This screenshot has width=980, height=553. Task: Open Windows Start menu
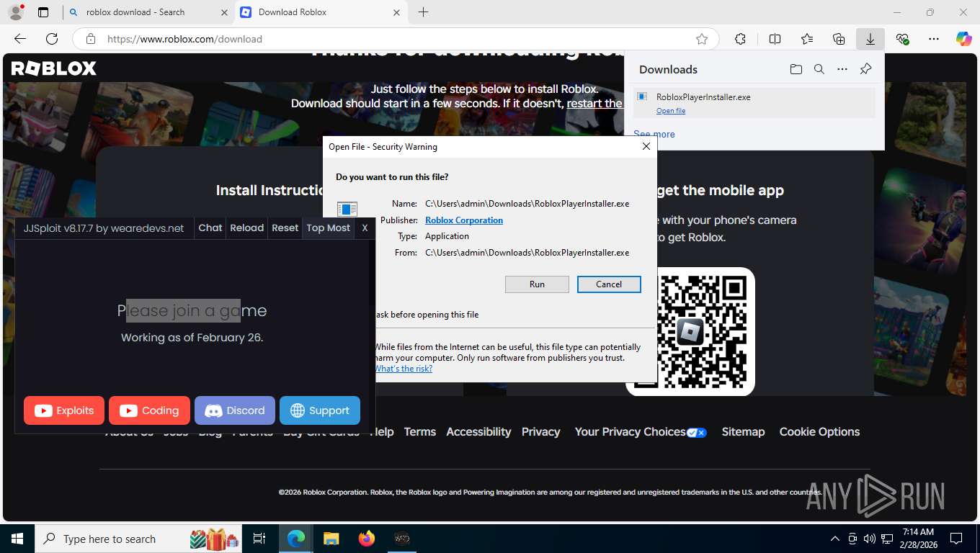(17, 539)
